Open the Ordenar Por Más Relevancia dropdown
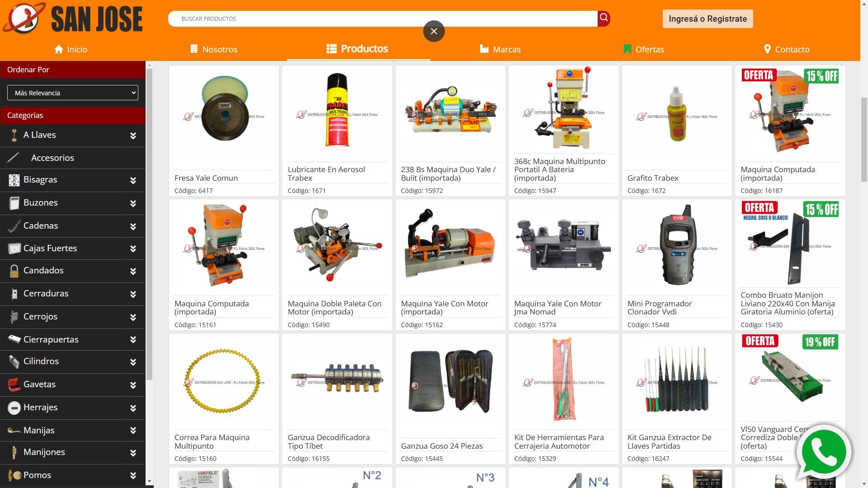Image resolution: width=868 pixels, height=488 pixels. pos(73,93)
